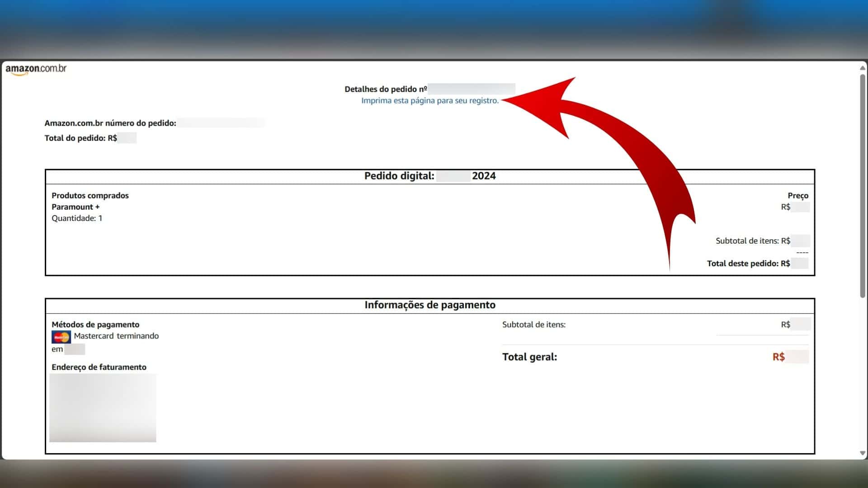Click 'Subtotal de itens: R$' in digital order box
Viewport: 868px width, 488px height.
[753, 240]
